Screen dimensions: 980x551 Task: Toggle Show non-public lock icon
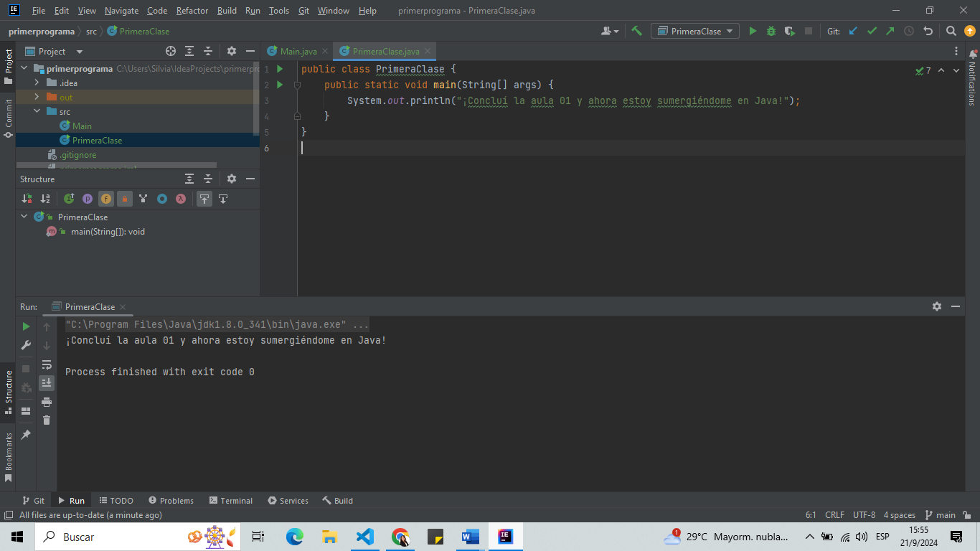(x=125, y=199)
